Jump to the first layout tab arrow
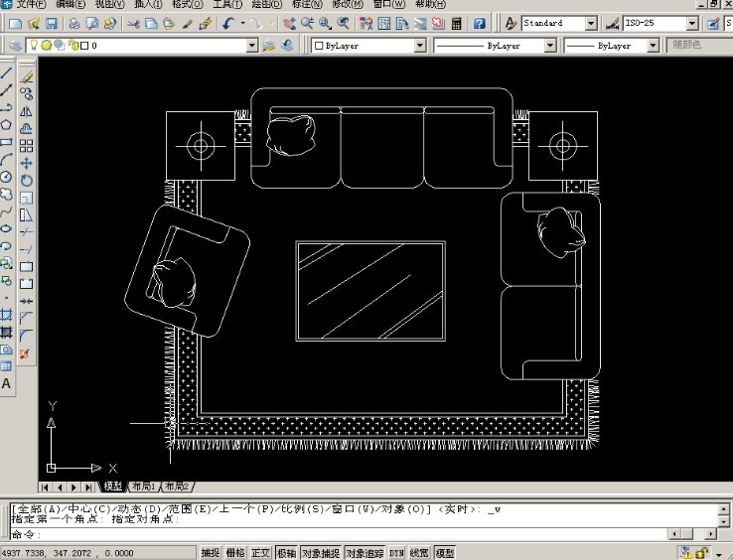Screen dimensions: 733x560 click(x=45, y=488)
